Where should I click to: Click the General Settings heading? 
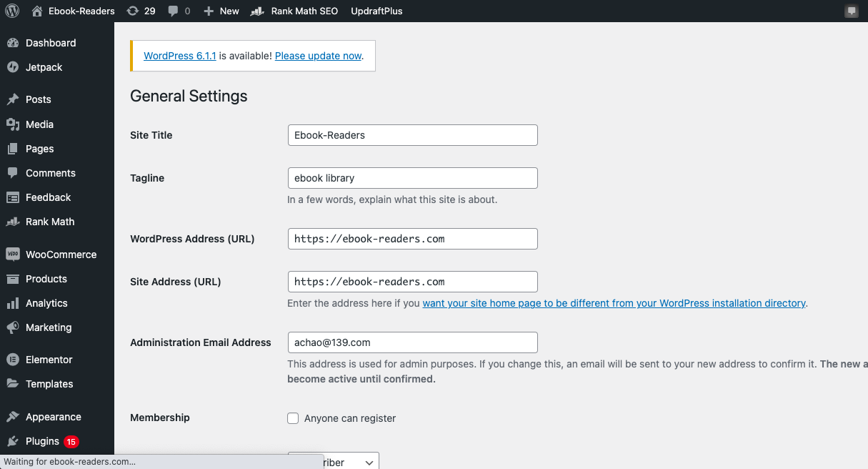coord(189,97)
